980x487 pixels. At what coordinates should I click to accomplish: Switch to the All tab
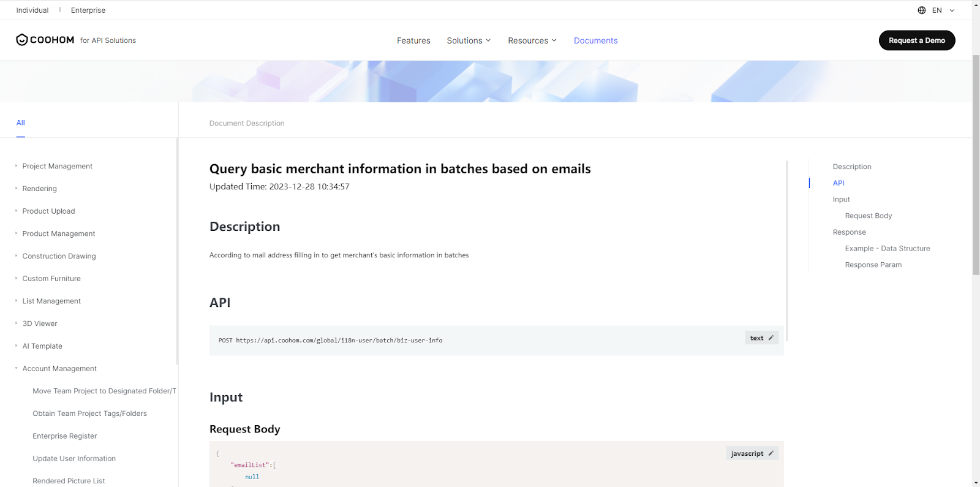click(x=21, y=123)
